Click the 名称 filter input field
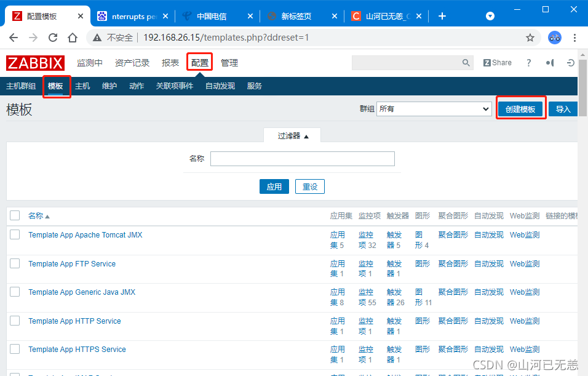Screen dimensions: 588x376 coord(302,159)
